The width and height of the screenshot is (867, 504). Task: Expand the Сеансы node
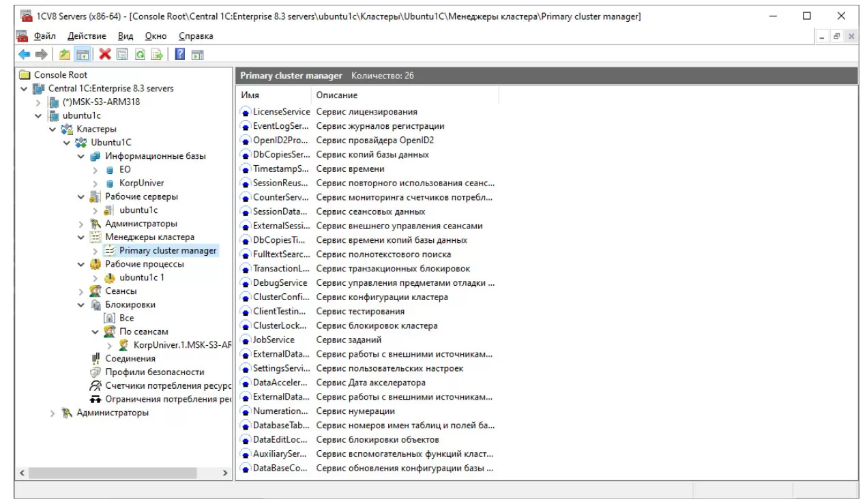(81, 291)
